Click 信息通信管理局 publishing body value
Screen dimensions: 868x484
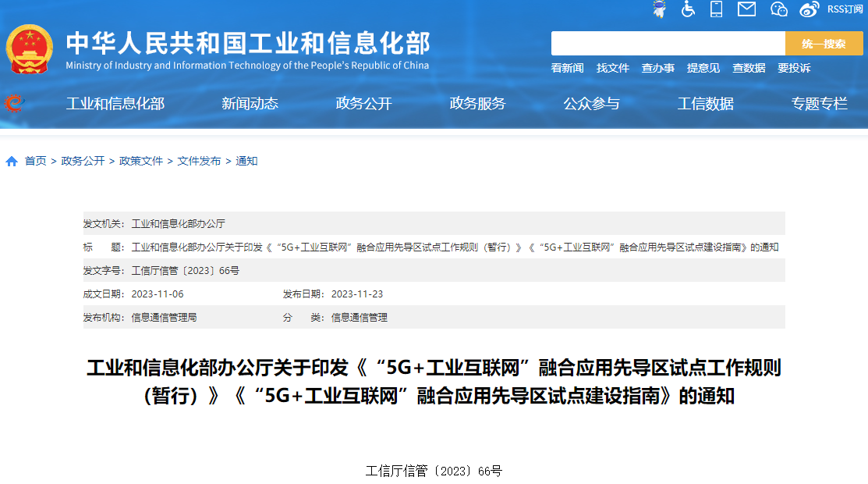click(164, 318)
